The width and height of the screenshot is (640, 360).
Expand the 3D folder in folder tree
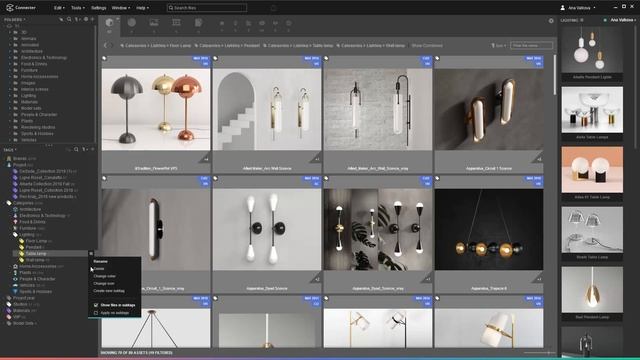[10, 32]
